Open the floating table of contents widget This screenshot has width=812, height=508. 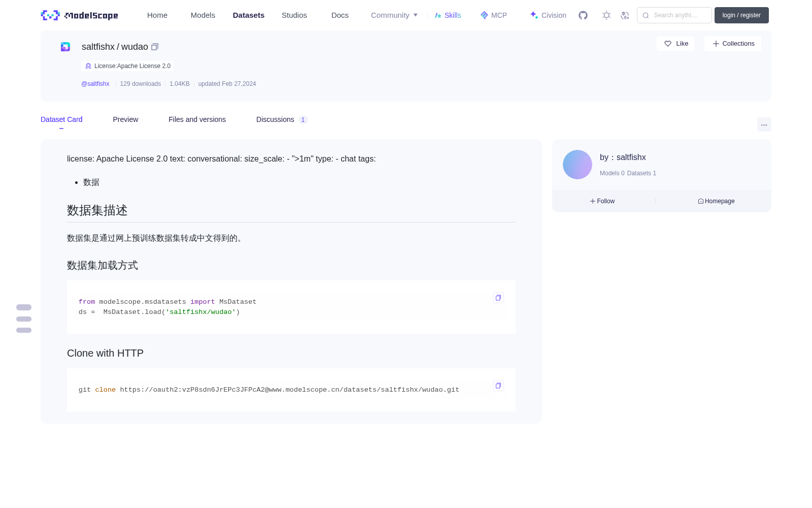point(24,319)
